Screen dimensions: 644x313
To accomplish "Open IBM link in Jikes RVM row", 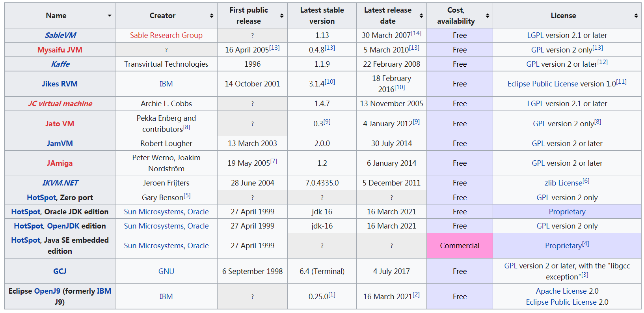I will (x=166, y=84).
